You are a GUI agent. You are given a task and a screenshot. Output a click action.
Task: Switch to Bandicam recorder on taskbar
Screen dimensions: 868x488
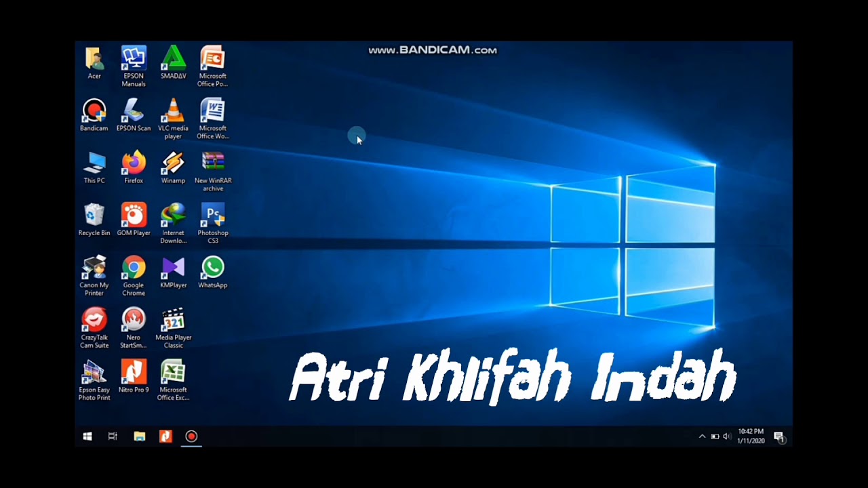point(191,436)
